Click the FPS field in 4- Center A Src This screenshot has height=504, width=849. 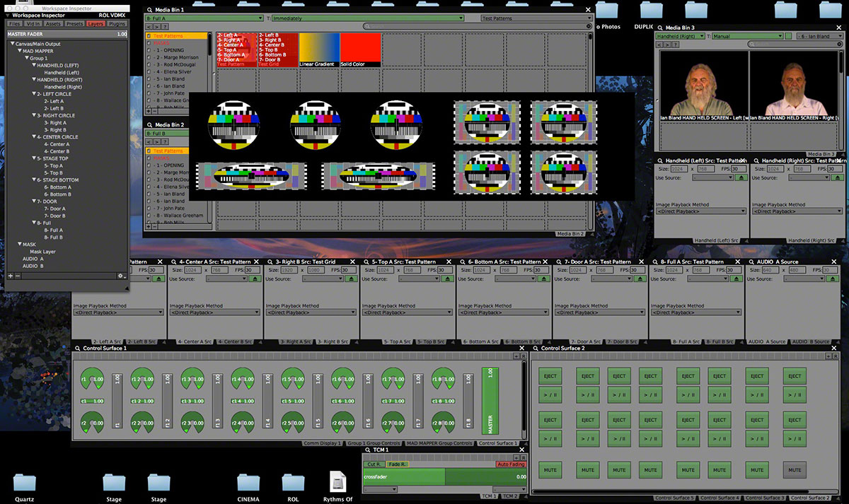pyautogui.click(x=253, y=270)
